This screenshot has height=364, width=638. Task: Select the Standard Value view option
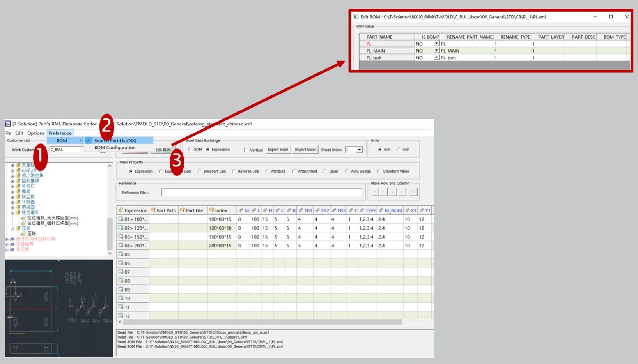click(x=379, y=171)
